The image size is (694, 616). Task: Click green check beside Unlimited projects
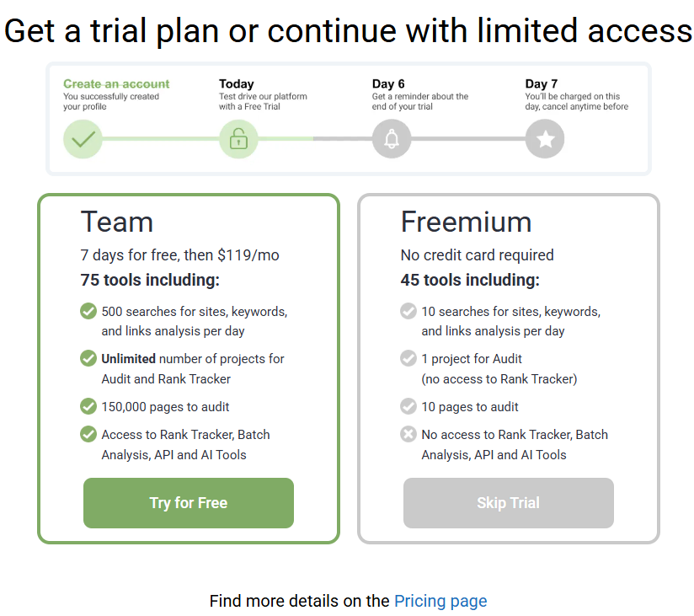tap(88, 358)
